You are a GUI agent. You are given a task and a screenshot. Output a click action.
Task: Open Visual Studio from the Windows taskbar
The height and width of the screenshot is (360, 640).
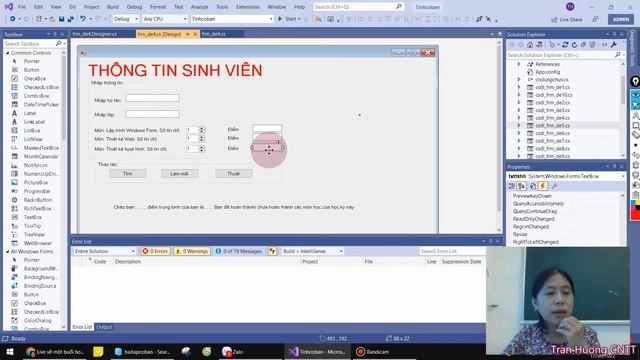(318, 351)
